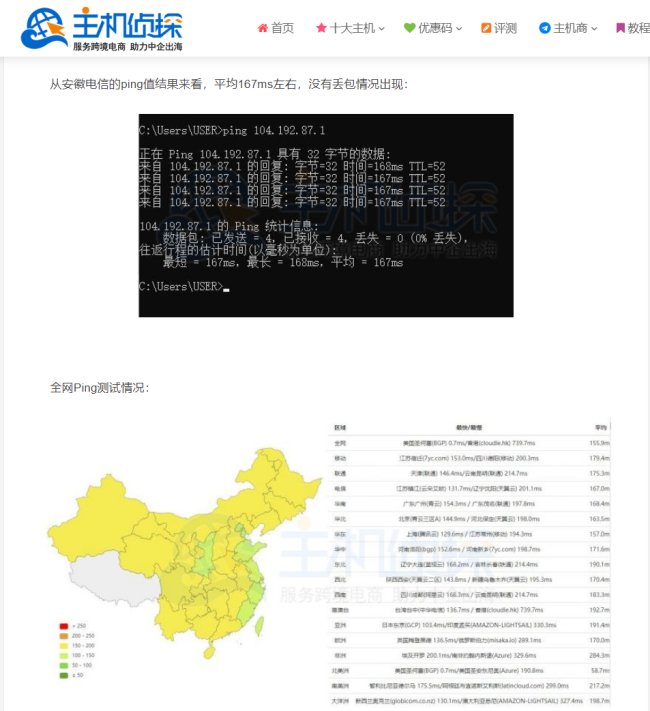
Task: Click the 157.0ms average table cell
Action: point(599,534)
